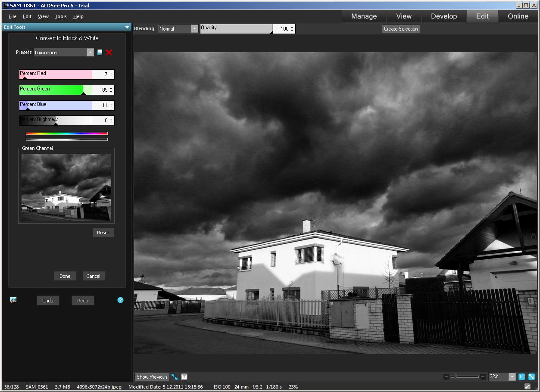The height and width of the screenshot is (392, 540).
Task: Collapse the Edit Tools panel arrow
Action: pyautogui.click(x=127, y=27)
